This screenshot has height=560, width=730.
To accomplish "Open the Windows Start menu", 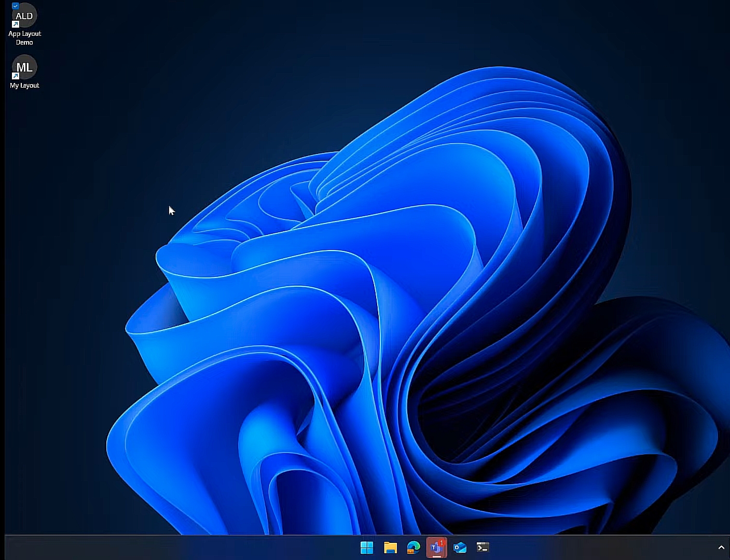I will 367,548.
